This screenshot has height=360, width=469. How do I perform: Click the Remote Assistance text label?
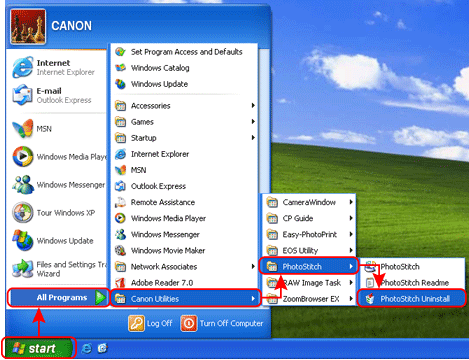(x=163, y=202)
